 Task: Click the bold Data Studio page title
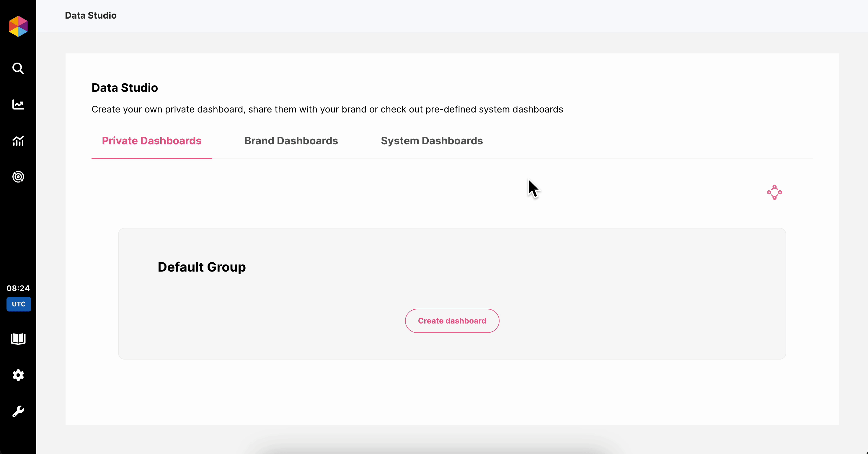coord(125,88)
